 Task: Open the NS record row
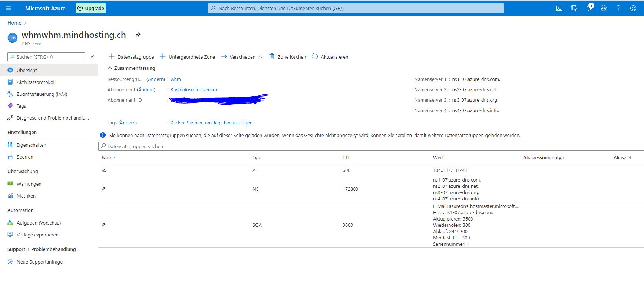[x=371, y=189]
